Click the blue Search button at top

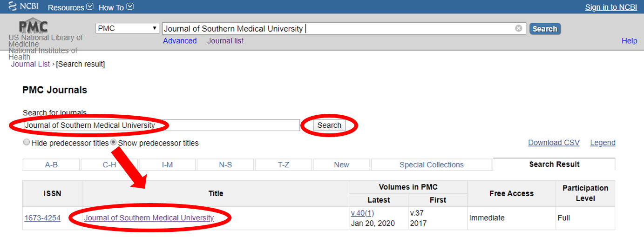pos(545,29)
